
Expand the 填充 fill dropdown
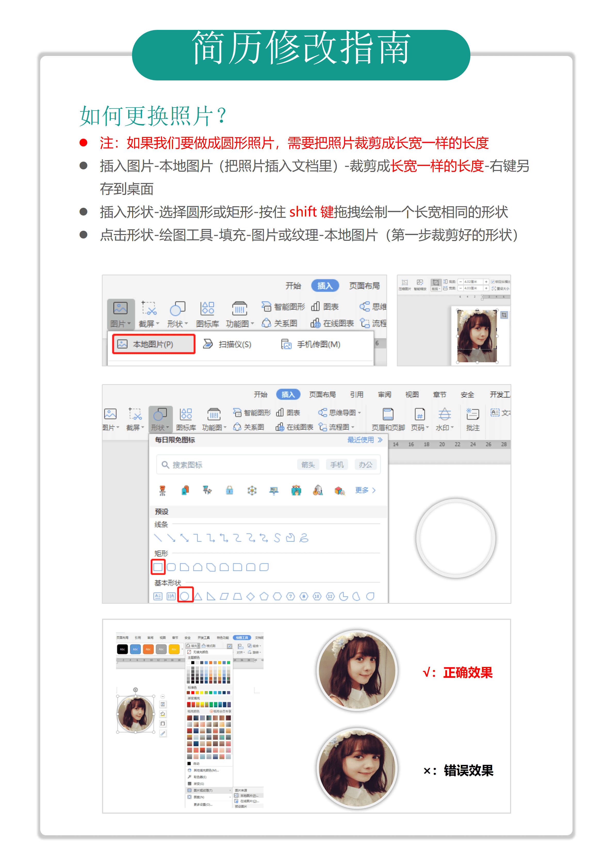(x=199, y=646)
